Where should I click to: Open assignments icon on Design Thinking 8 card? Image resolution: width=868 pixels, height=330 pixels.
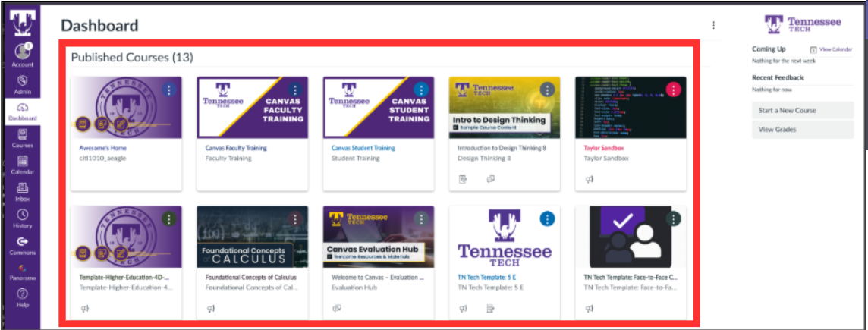463,179
